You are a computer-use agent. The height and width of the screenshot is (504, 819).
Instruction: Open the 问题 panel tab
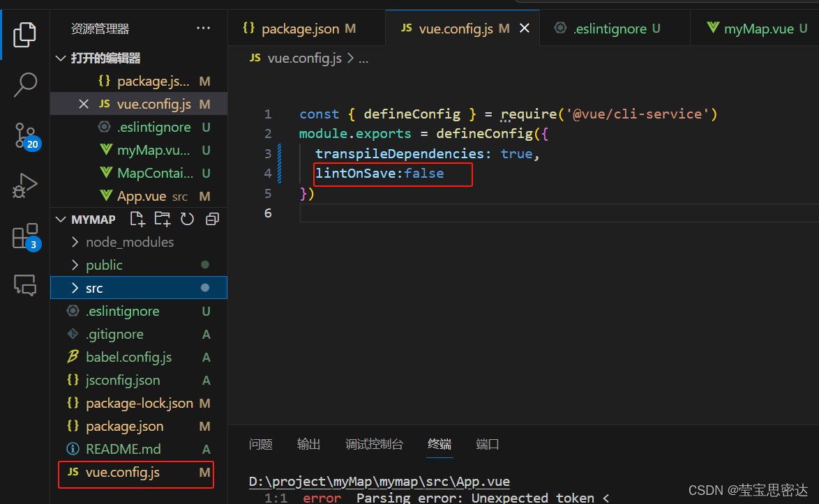[261, 444]
